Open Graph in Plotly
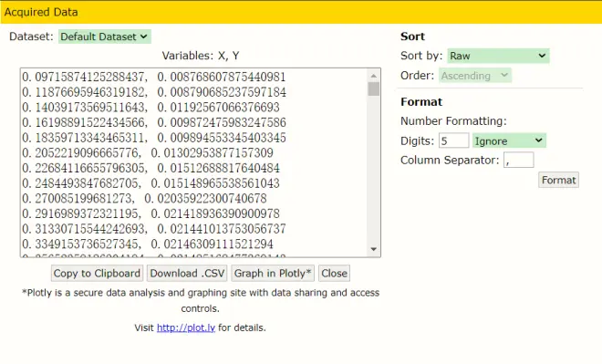 pos(273,274)
